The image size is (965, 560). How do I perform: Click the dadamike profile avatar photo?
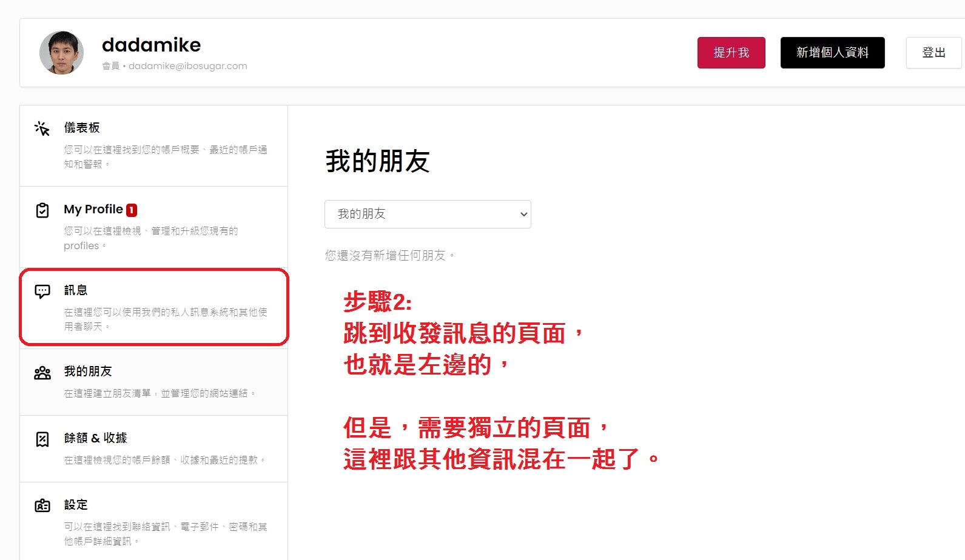coord(61,53)
